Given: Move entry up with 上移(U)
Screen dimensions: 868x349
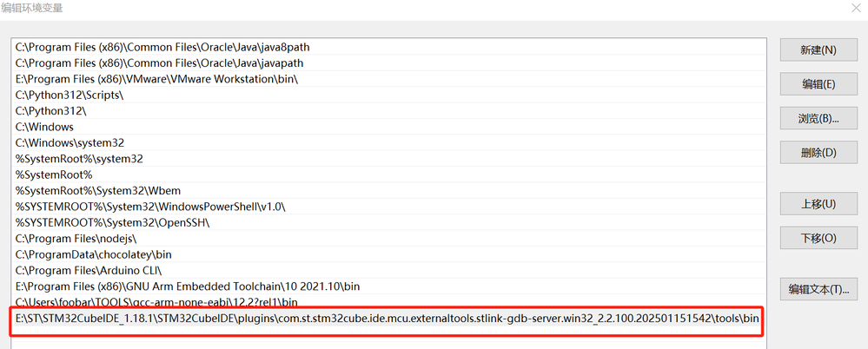Looking at the screenshot, I should pyautogui.click(x=818, y=204).
